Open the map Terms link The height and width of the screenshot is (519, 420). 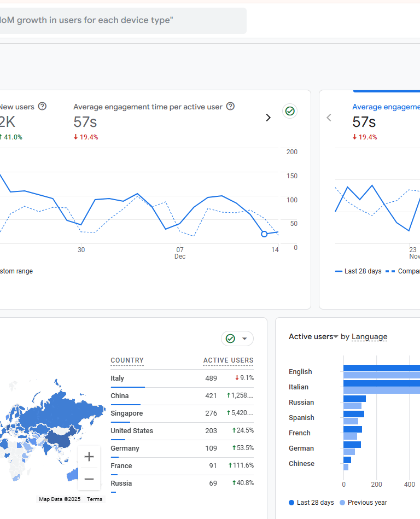click(95, 499)
